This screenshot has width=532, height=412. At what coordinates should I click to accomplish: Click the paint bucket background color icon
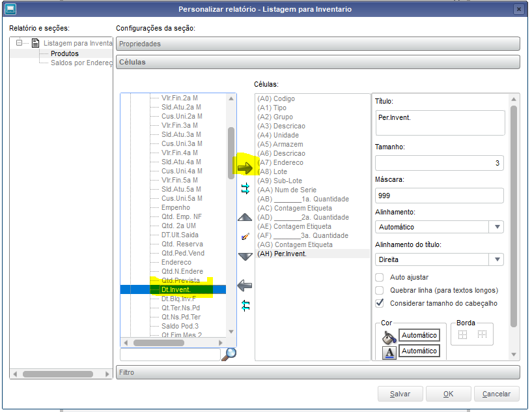coord(389,337)
